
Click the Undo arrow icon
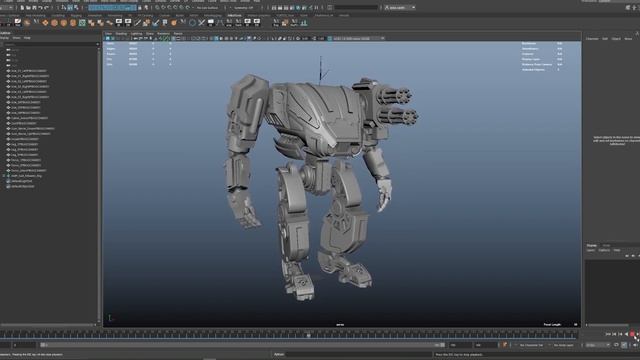(x=40, y=7)
